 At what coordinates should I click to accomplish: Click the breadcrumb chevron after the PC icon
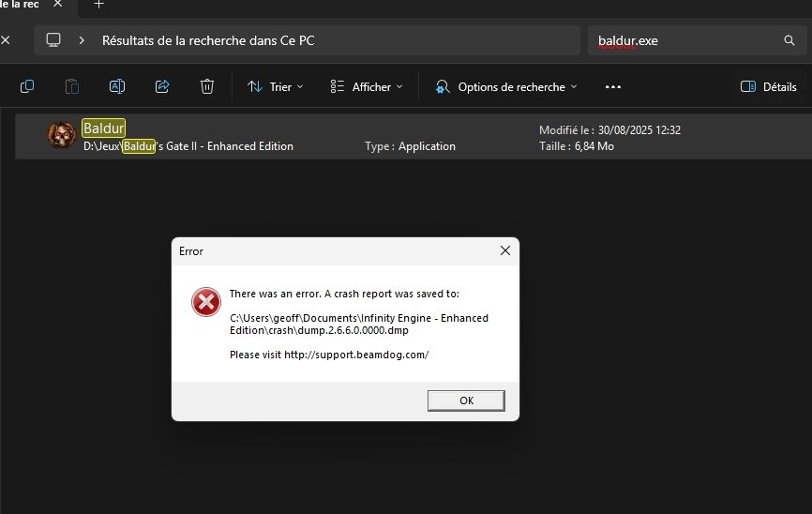[x=82, y=40]
